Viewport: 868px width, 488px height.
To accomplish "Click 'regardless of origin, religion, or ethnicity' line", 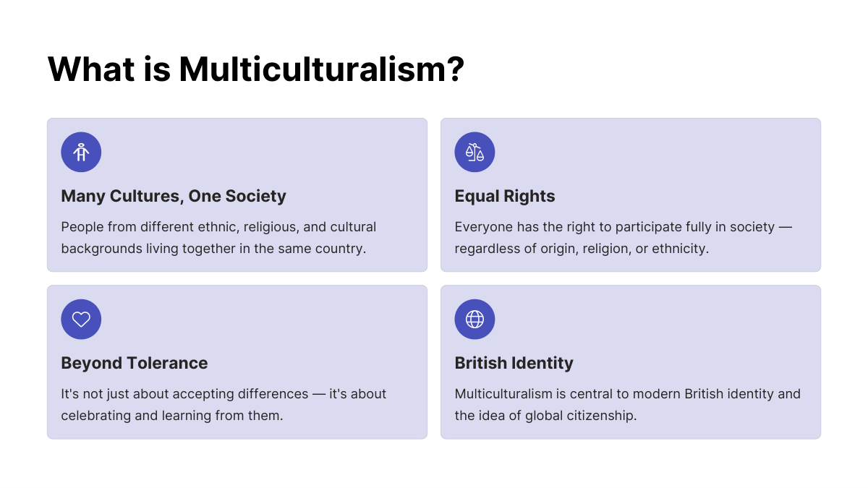I will pos(582,249).
